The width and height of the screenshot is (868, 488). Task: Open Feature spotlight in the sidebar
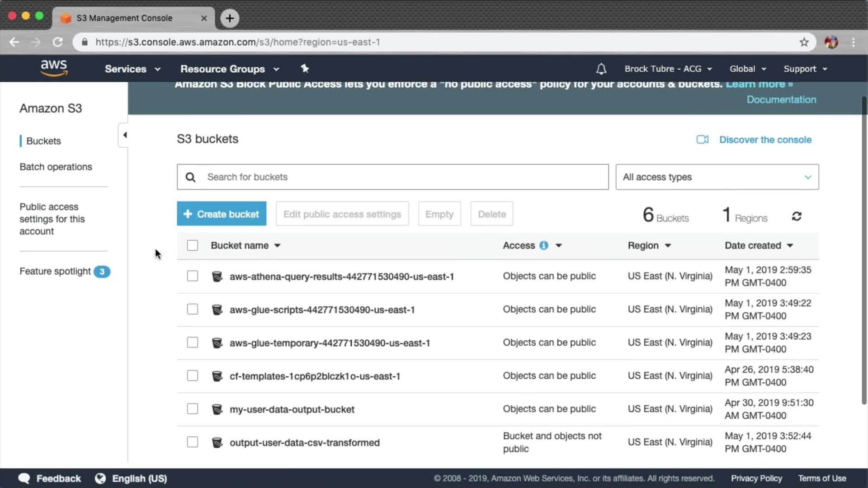(55, 271)
